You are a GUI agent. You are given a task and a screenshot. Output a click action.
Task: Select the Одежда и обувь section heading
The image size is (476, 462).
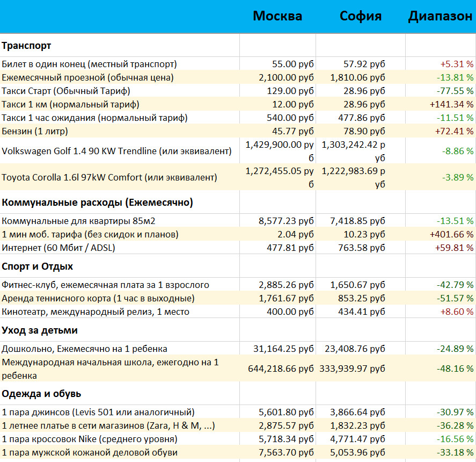point(41,394)
